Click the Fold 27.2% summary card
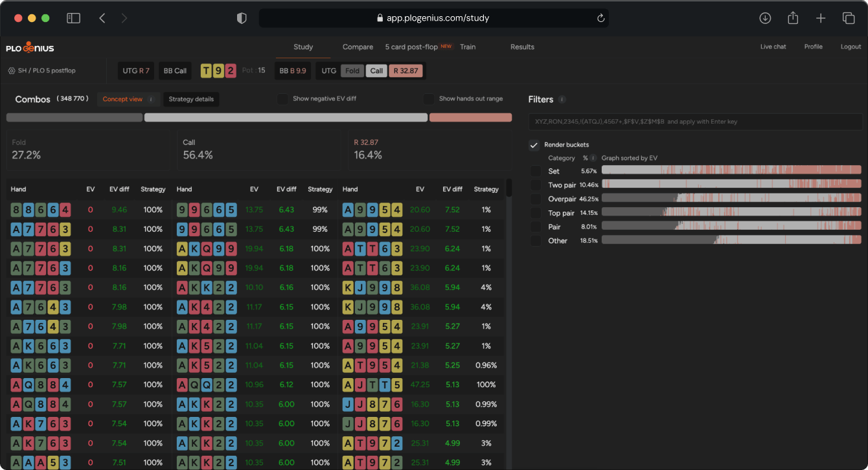This screenshot has width=868, height=470. pyautogui.click(x=89, y=150)
